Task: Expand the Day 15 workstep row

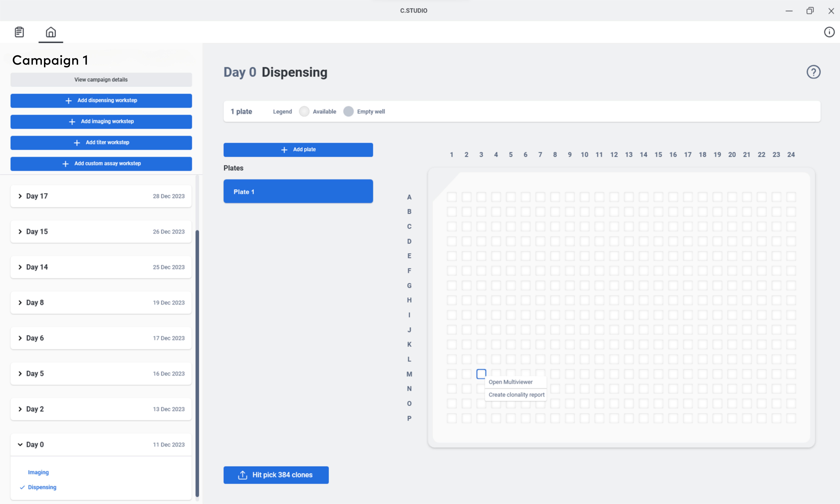Action: 101,232
